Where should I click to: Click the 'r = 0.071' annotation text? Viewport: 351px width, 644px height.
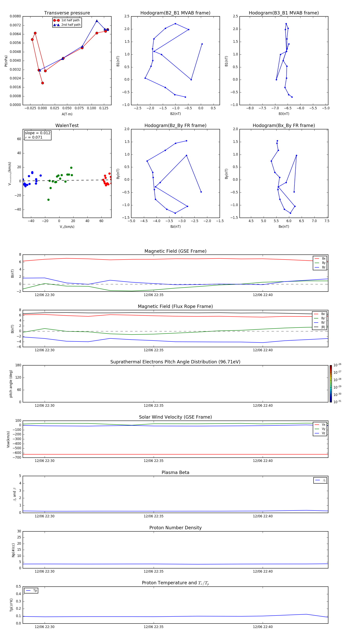[34, 137]
